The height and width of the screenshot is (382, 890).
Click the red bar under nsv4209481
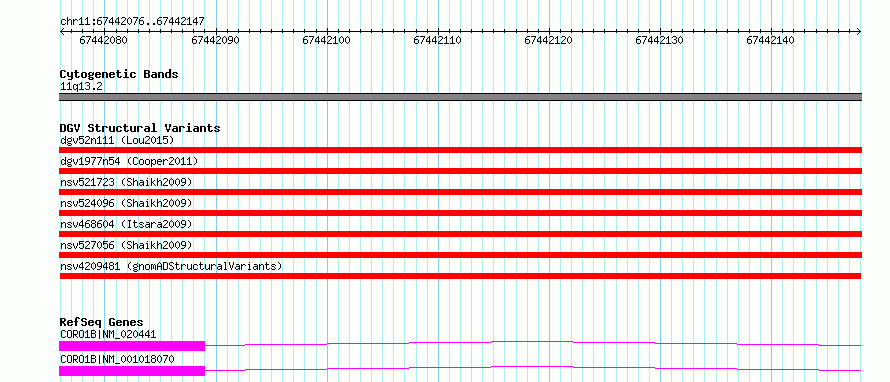460,276
